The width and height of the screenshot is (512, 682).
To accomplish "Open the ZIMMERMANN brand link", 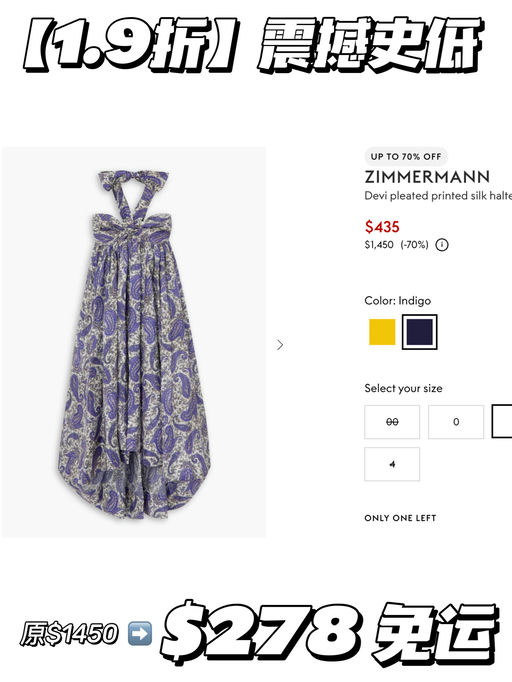I will pyautogui.click(x=427, y=177).
